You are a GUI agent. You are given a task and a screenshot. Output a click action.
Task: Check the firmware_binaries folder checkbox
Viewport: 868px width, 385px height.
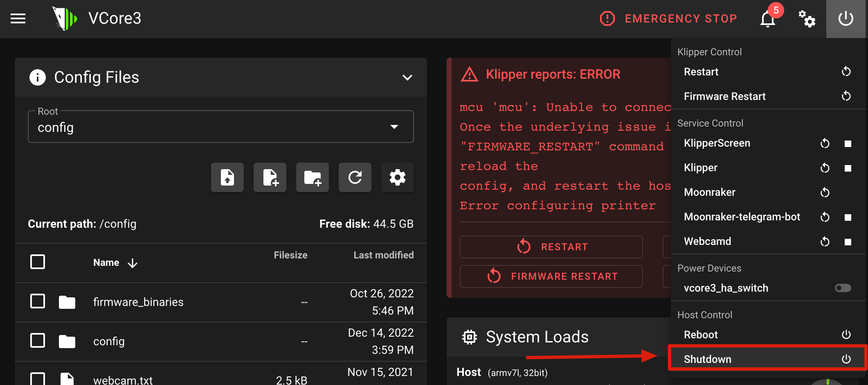pos(38,301)
